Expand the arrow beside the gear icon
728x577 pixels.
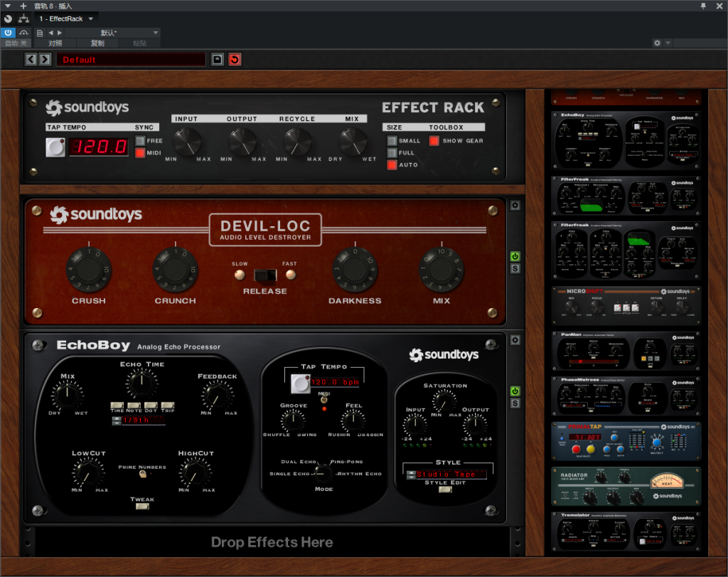[668, 43]
